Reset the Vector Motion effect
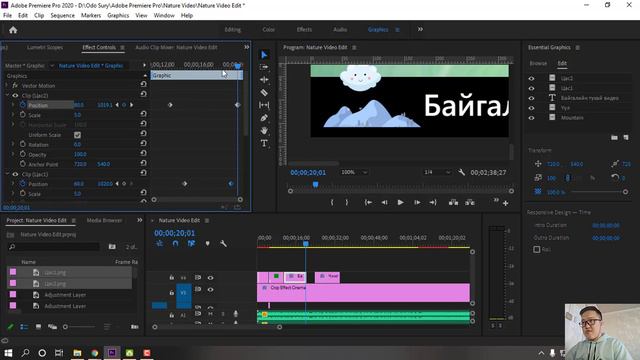This screenshot has height=360, width=640. 143,84
